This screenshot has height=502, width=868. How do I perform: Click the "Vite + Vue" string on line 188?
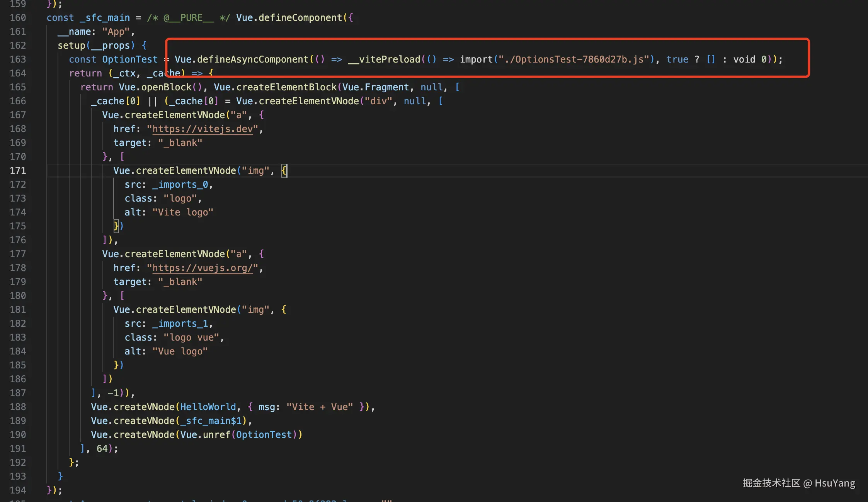coord(320,407)
